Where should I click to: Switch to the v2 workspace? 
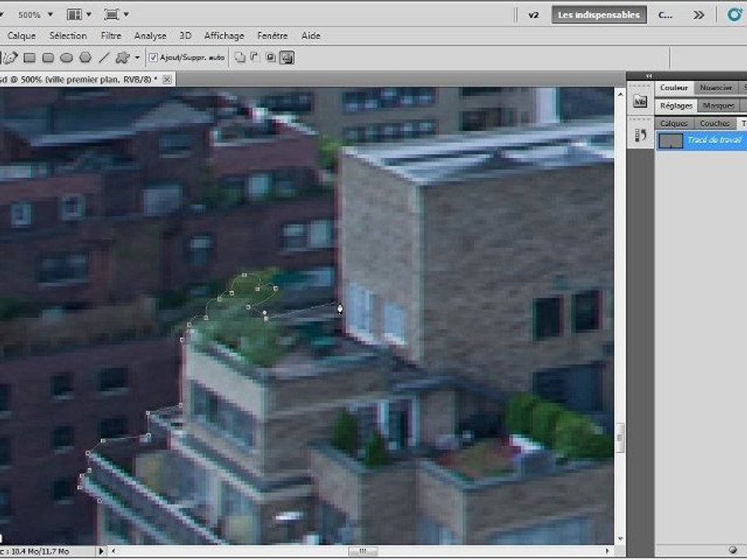pyautogui.click(x=534, y=15)
